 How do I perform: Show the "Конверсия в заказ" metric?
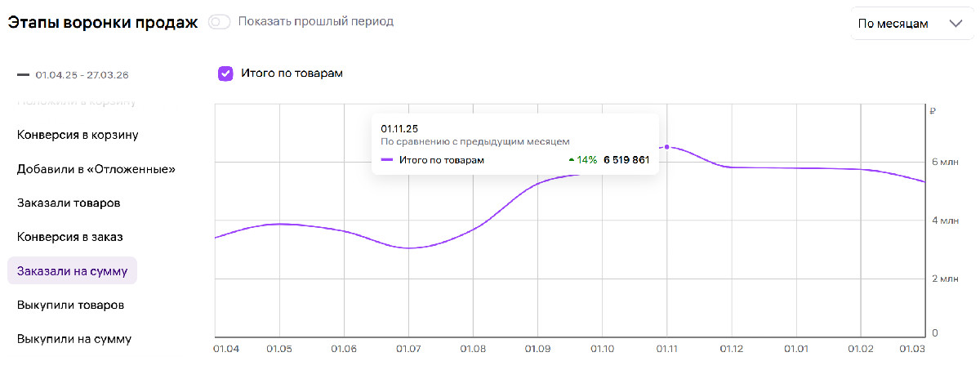(x=69, y=237)
